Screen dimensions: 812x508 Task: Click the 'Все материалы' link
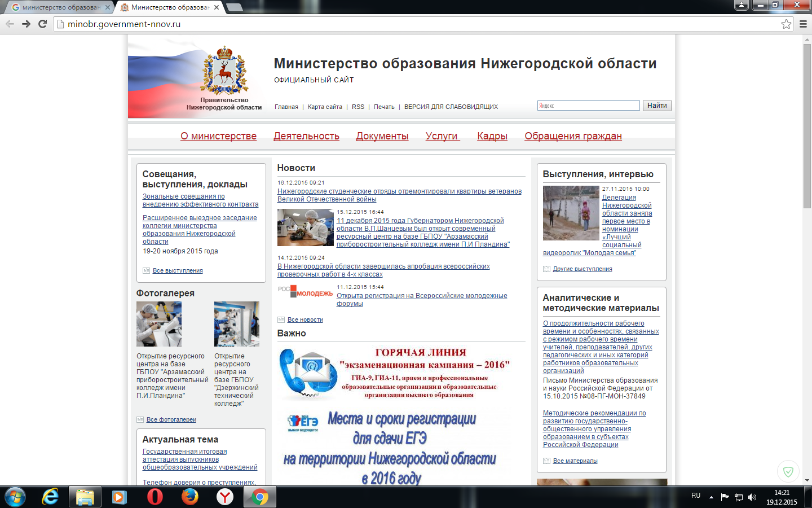(575, 461)
